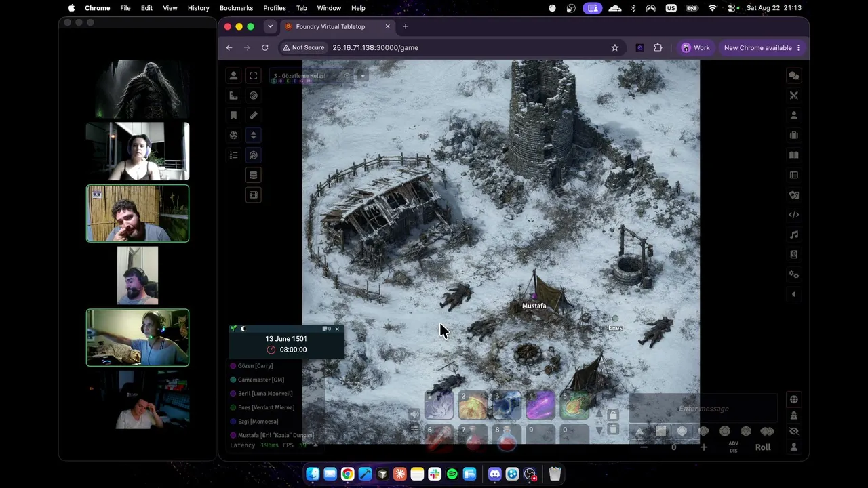Expand the players list arrow near FPS
Viewport: 868px width, 488px height.
click(315, 445)
